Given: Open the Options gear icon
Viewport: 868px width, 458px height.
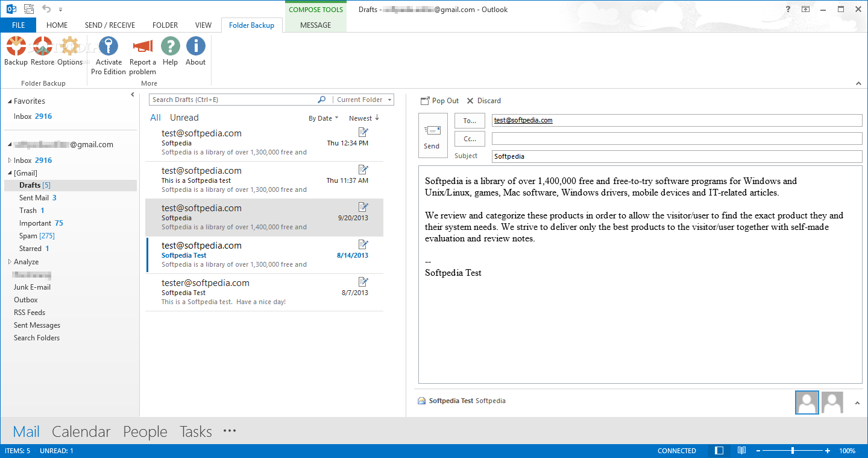Looking at the screenshot, I should [x=70, y=46].
